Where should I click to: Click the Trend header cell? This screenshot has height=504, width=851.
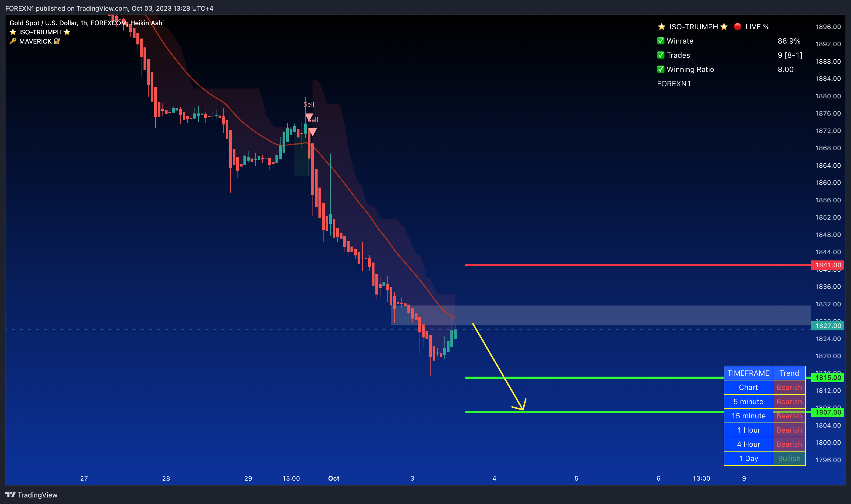coord(789,373)
